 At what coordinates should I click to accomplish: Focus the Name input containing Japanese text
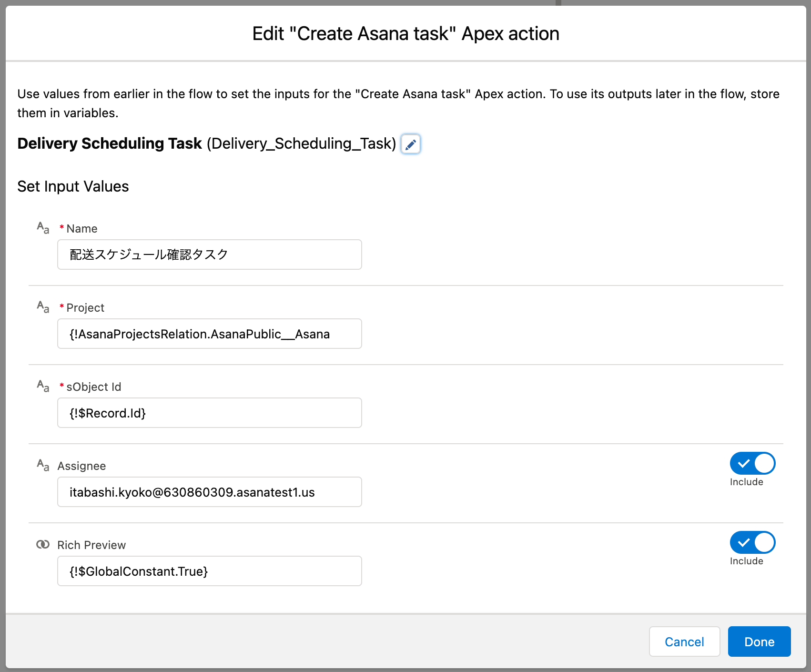209,255
